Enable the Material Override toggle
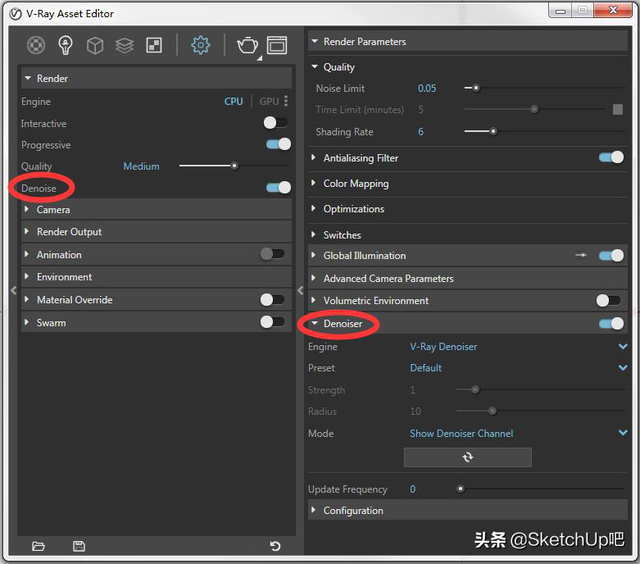The width and height of the screenshot is (640, 564). pyautogui.click(x=272, y=300)
